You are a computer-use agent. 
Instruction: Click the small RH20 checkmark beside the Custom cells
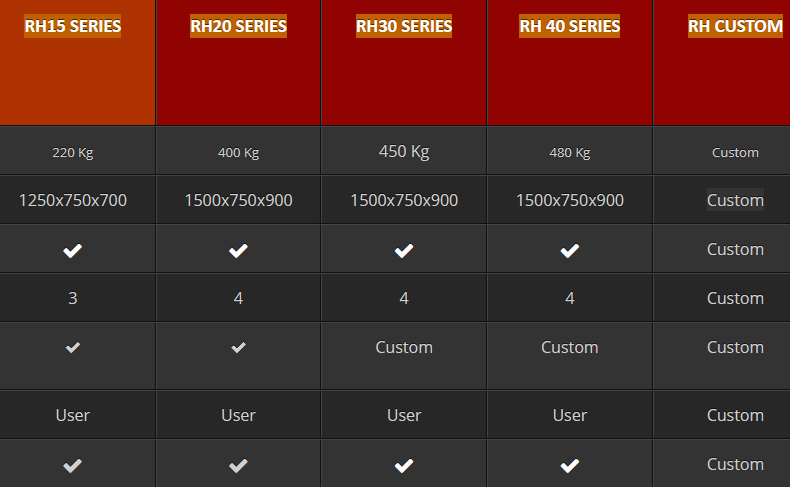pyautogui.click(x=238, y=348)
